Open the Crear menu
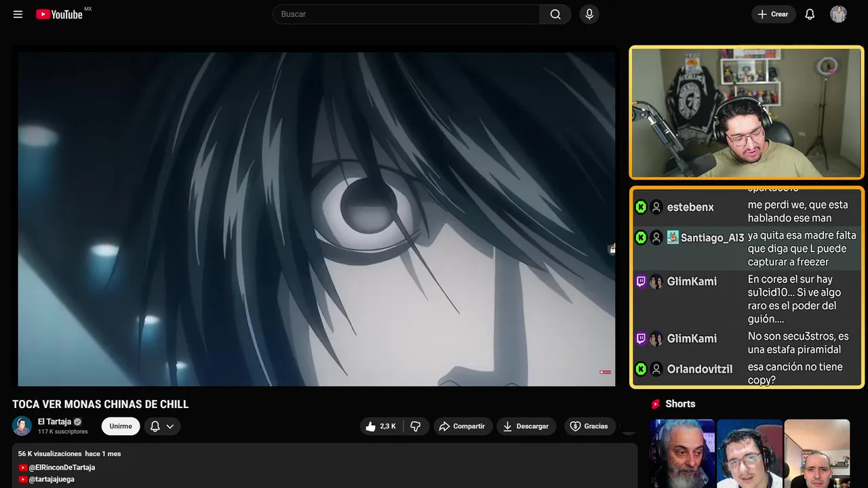The width and height of the screenshot is (868, 488). point(773,14)
